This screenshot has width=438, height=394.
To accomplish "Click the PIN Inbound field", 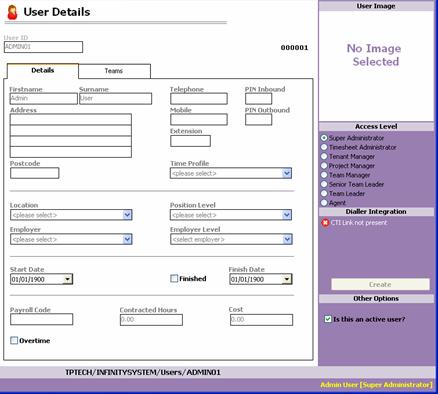I will point(258,99).
